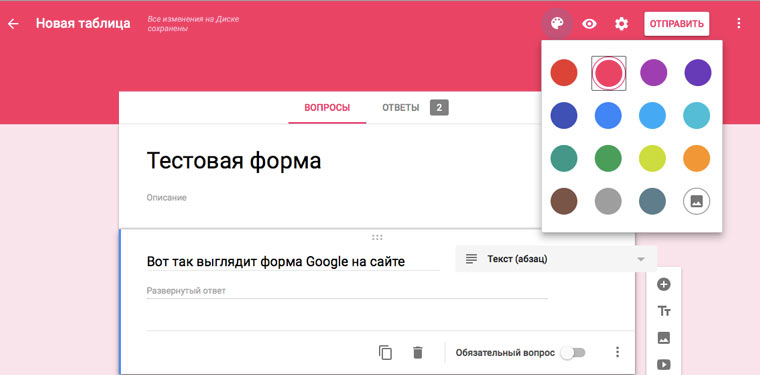
Task: Select the cyan theme color
Action: point(697,116)
